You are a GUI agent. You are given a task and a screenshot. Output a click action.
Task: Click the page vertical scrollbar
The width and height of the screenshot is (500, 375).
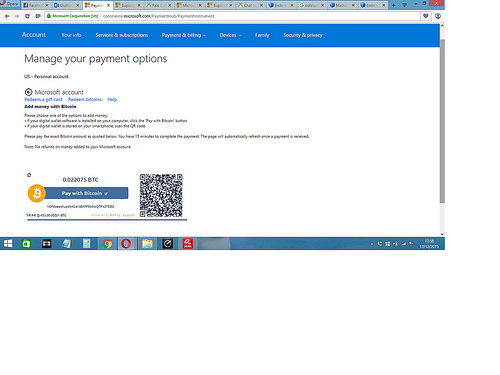(442, 121)
